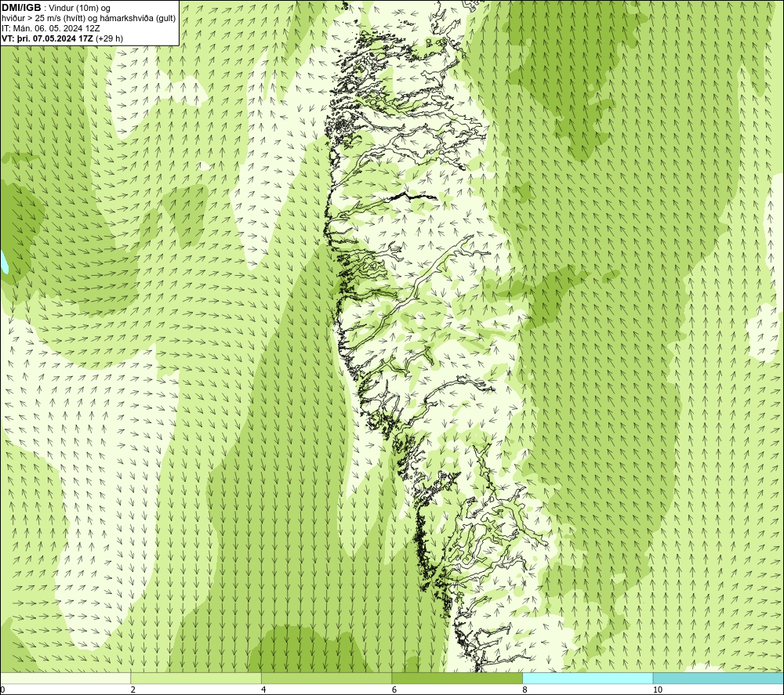Click the scale label '2'
784x695 pixels.
pos(133,690)
